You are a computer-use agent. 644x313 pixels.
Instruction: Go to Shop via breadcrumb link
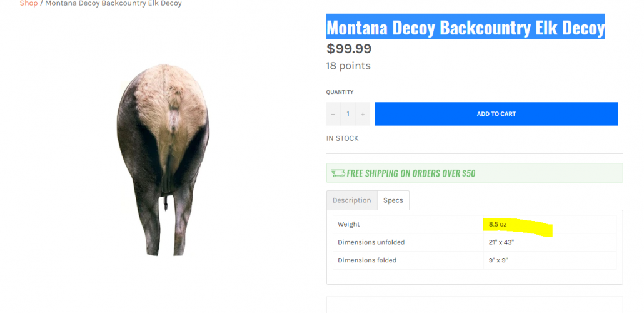[x=28, y=3]
